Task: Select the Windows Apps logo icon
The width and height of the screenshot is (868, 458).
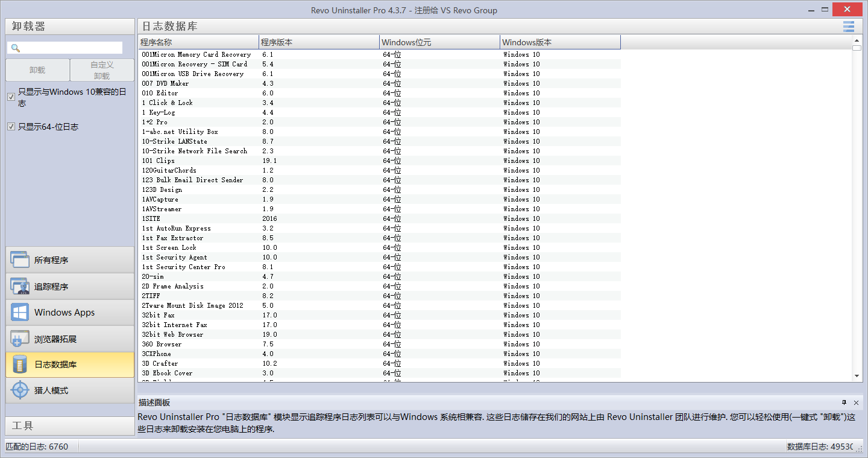Action: click(20, 312)
